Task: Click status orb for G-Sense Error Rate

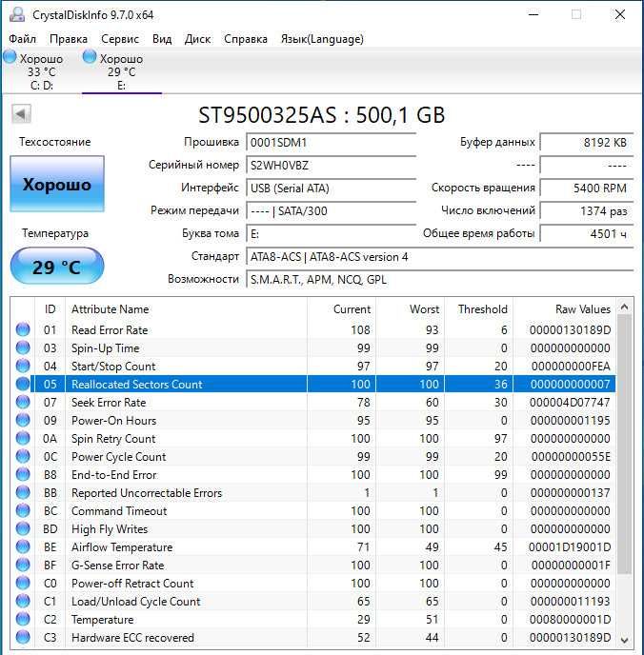Action: coord(23,565)
